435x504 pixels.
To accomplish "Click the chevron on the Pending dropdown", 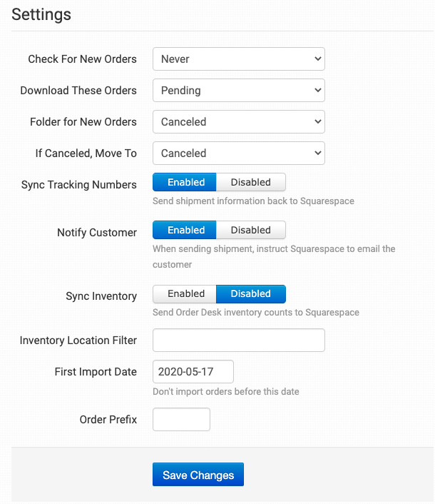I will click(317, 91).
